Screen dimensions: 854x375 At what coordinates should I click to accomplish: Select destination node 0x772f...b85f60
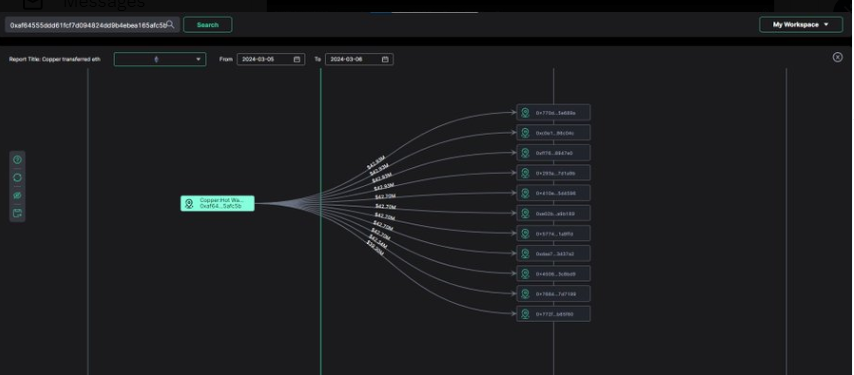[x=553, y=314]
